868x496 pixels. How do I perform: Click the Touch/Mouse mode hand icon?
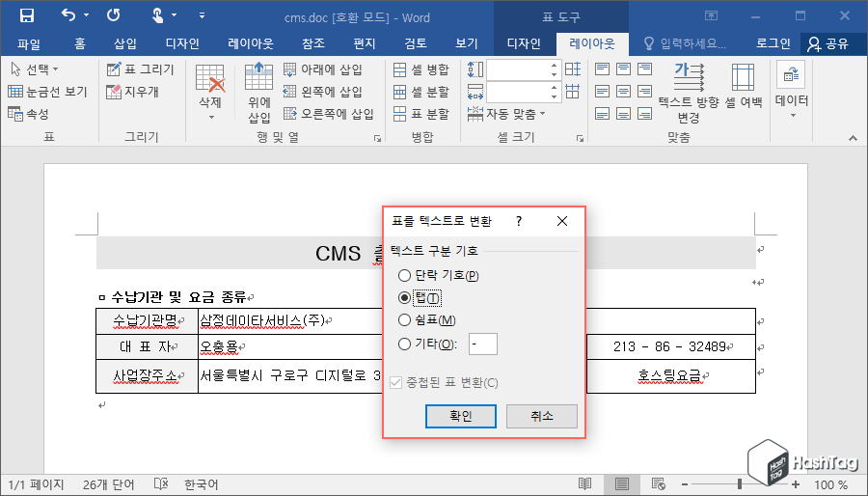158,15
